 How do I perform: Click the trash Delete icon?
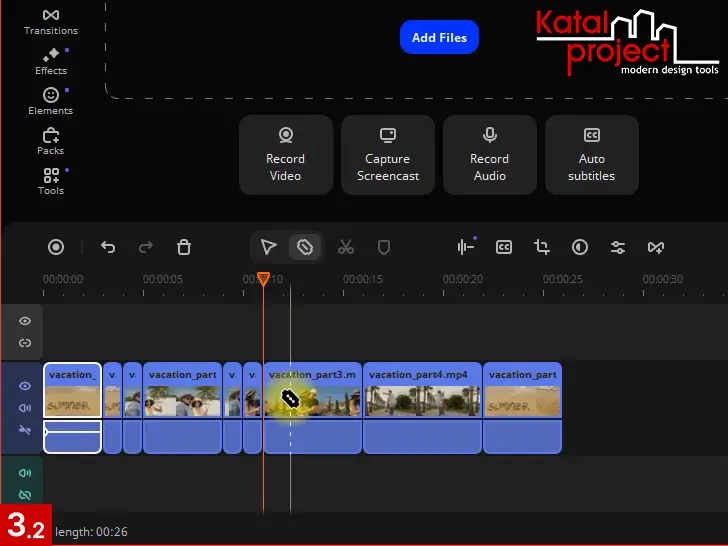[x=184, y=247]
